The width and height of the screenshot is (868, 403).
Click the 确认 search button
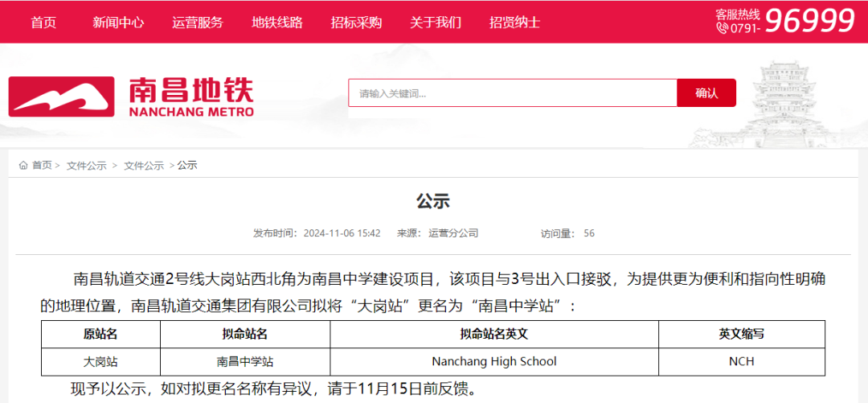(706, 93)
